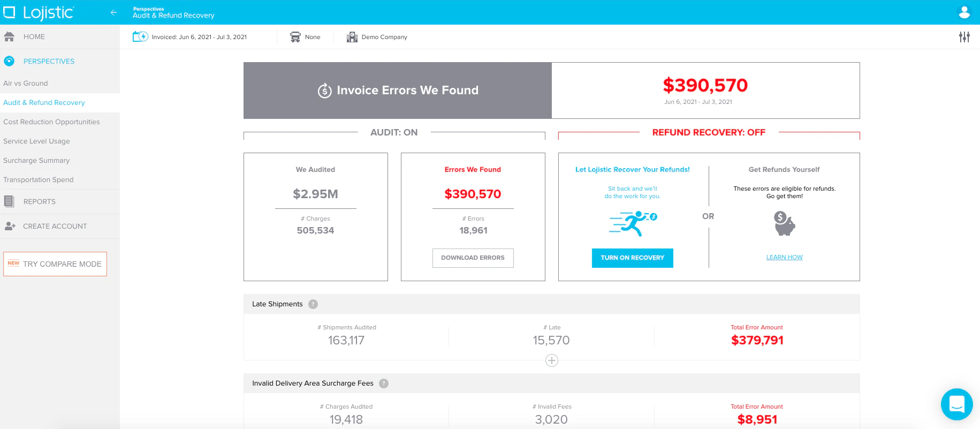The width and height of the screenshot is (980, 429).
Task: Open Cost Reduction Opportunities perspective
Action: click(x=51, y=122)
